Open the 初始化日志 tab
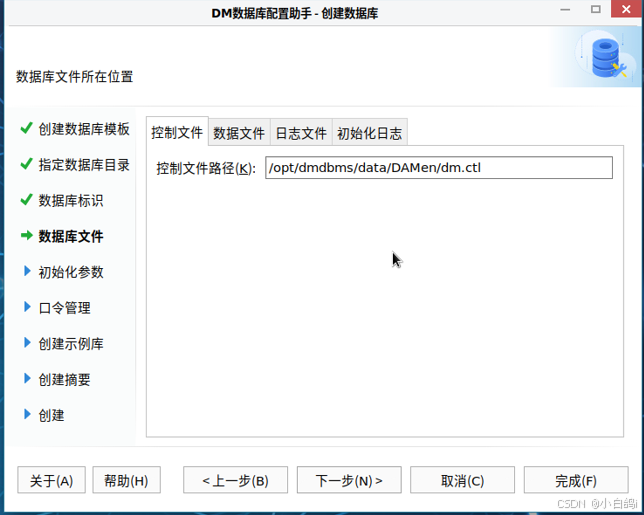The width and height of the screenshot is (644, 515). pos(370,133)
